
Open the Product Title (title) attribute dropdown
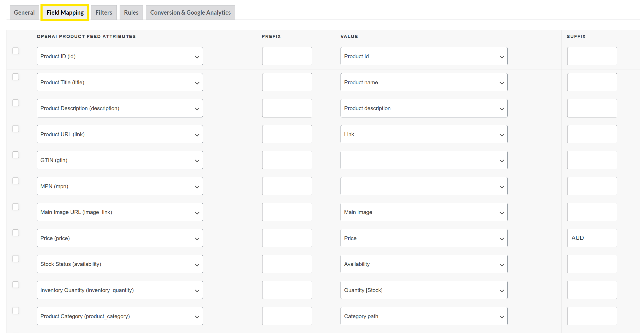(120, 82)
